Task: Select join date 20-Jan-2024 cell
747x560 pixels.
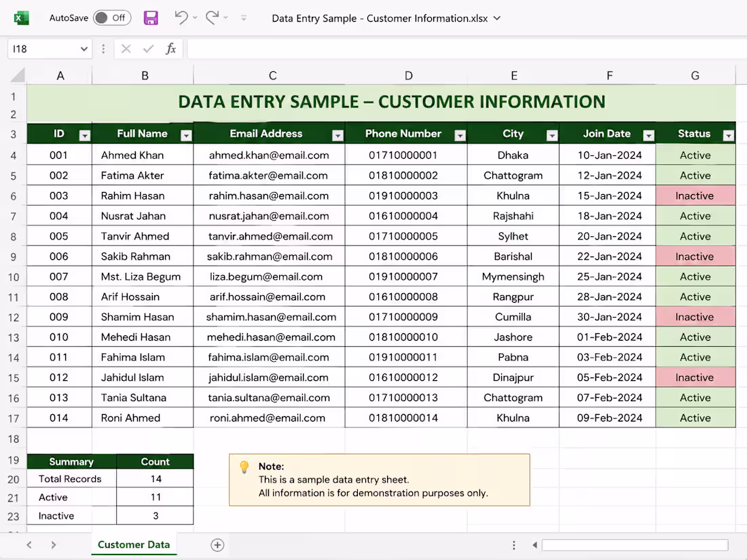Action: pyautogui.click(x=607, y=236)
